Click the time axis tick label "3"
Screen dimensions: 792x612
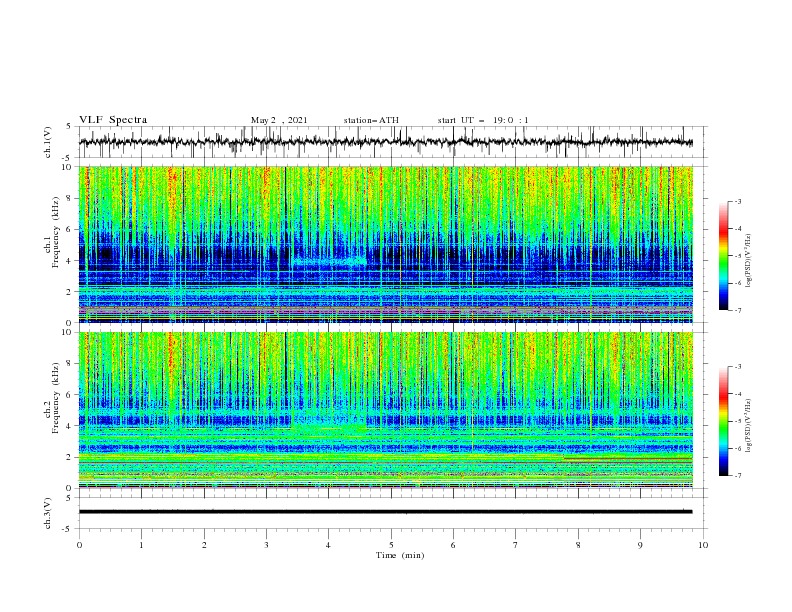pyautogui.click(x=266, y=545)
